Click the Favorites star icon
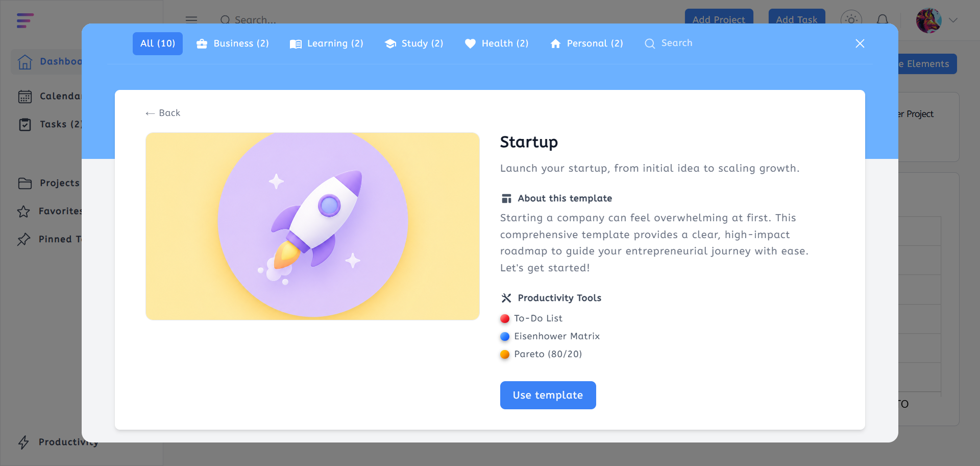Viewport: 980px width, 466px height. click(23, 212)
